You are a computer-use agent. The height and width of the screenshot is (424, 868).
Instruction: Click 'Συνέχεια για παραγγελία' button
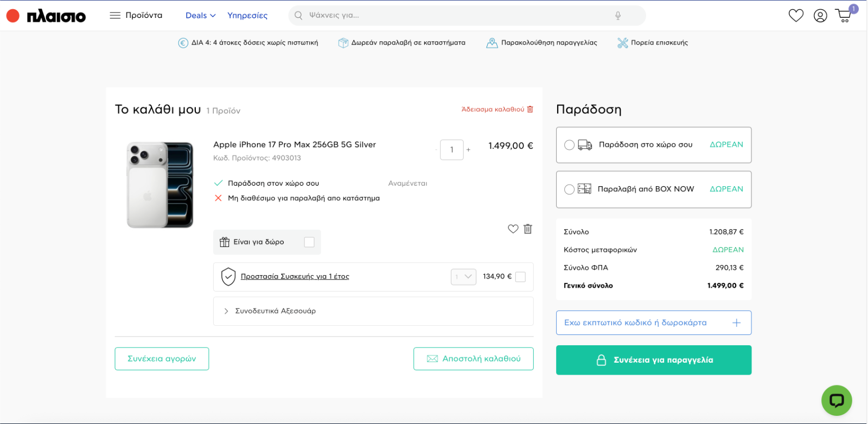coord(653,360)
